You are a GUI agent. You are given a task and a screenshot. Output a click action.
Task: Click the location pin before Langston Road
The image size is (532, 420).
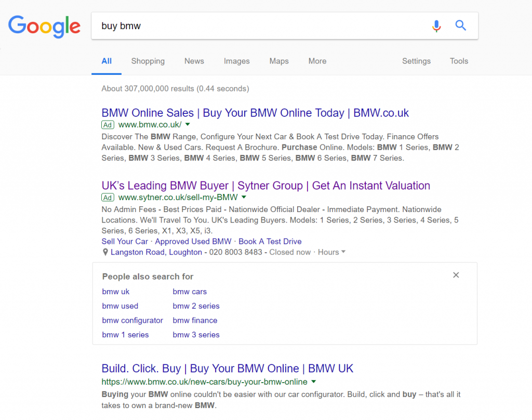point(105,252)
